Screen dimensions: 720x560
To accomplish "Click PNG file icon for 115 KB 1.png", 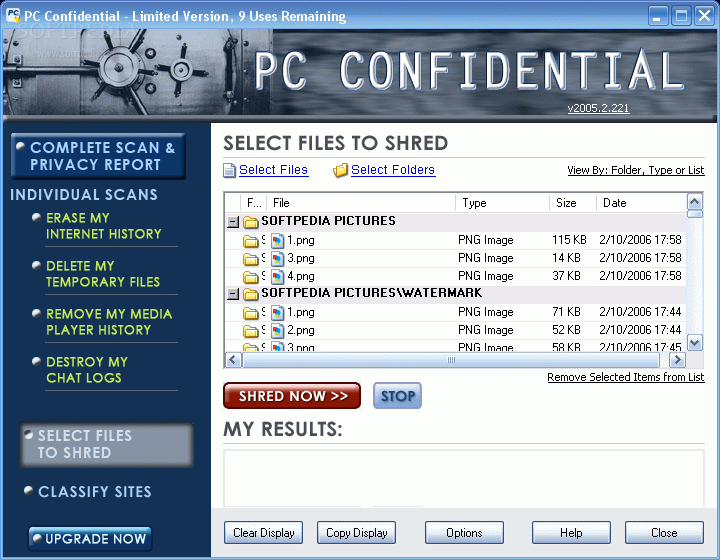I will point(277,241).
